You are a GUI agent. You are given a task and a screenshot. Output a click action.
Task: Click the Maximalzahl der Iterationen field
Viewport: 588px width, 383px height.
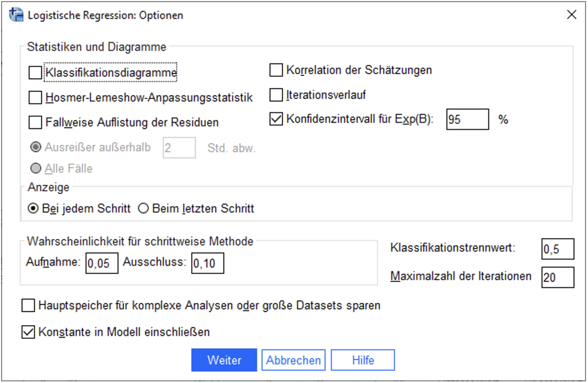click(557, 277)
